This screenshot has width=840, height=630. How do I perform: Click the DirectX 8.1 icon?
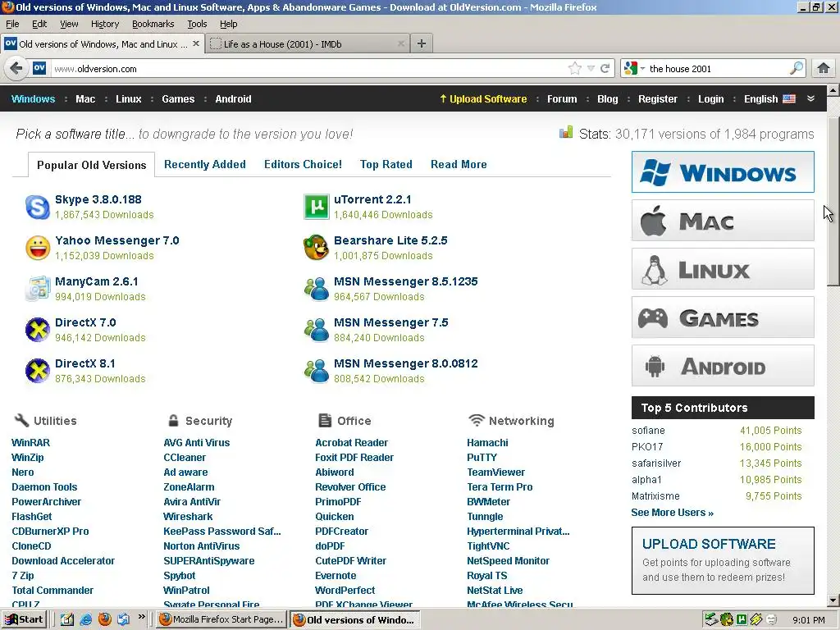(x=38, y=371)
